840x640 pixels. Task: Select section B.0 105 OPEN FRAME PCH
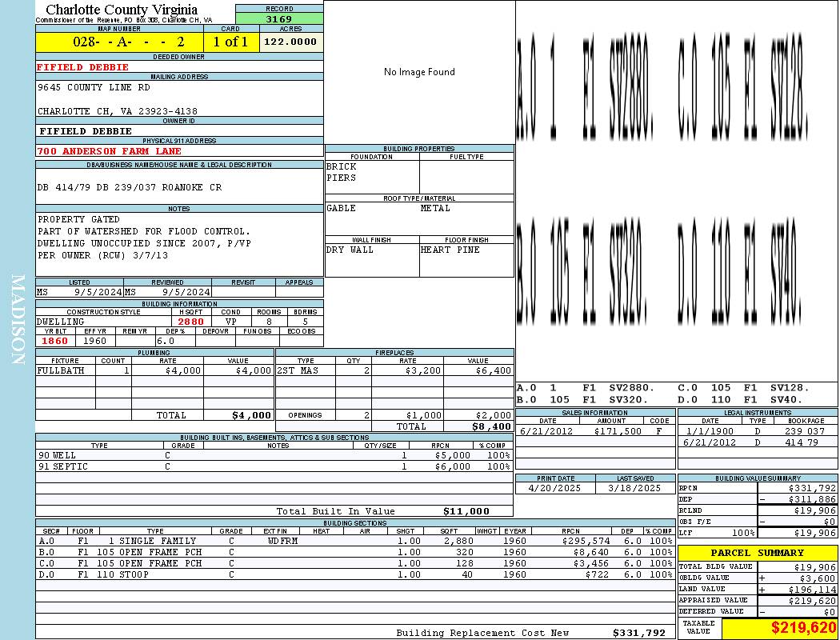(355, 553)
